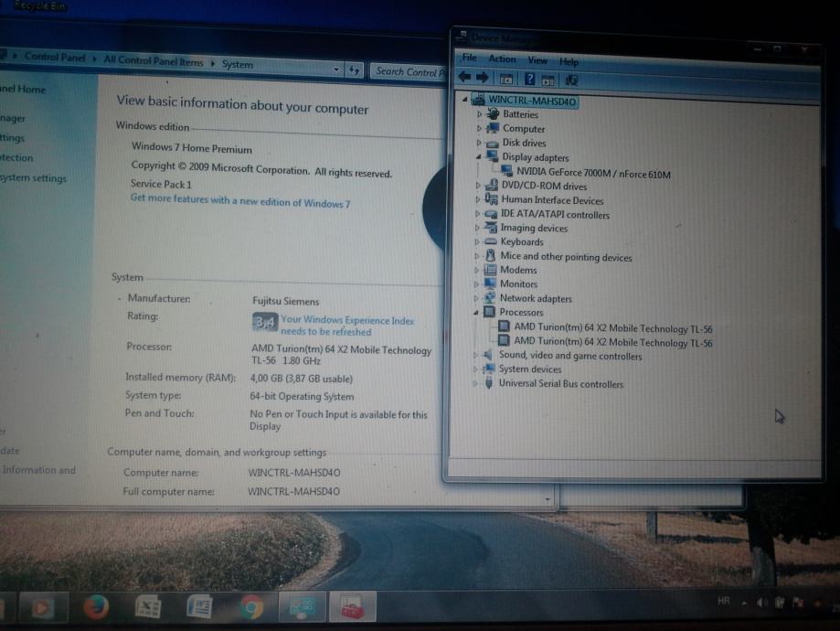Expand the Batteries node
The image size is (840, 631).
[x=479, y=114]
